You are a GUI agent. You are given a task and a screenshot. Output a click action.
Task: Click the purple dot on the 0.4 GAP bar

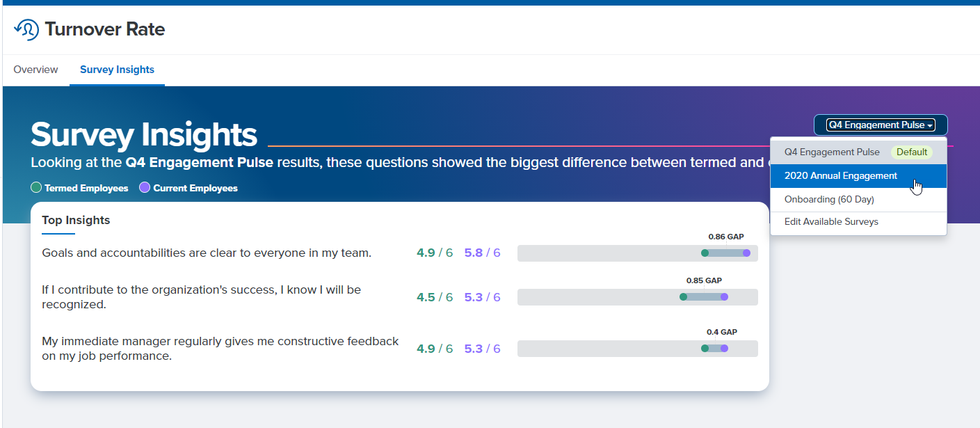[724, 349]
